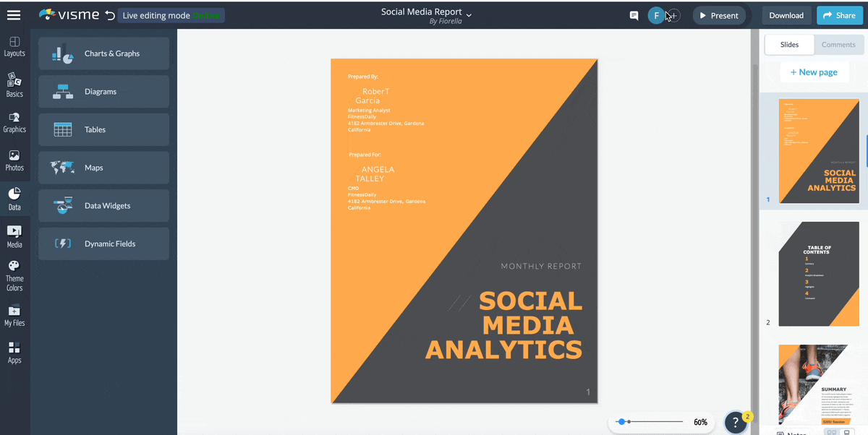This screenshot has height=435, width=868.
Task: Open the Media sidebar panel
Action: point(14,236)
